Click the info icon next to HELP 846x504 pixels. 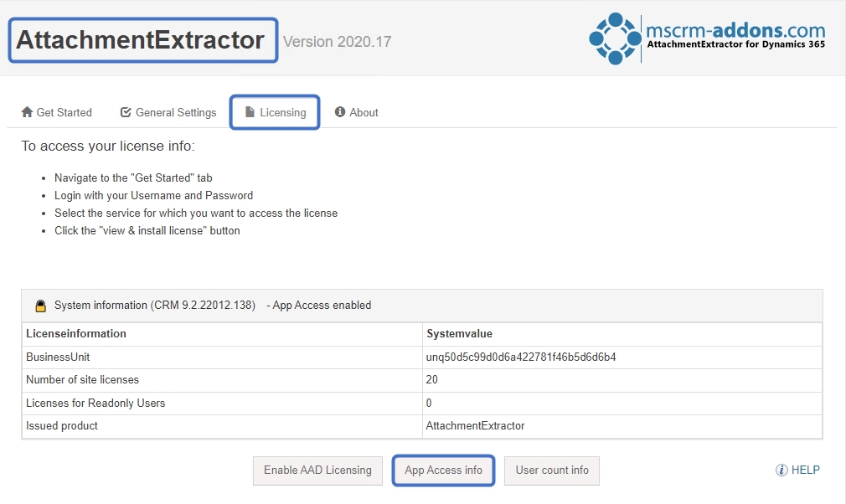pyautogui.click(x=782, y=470)
